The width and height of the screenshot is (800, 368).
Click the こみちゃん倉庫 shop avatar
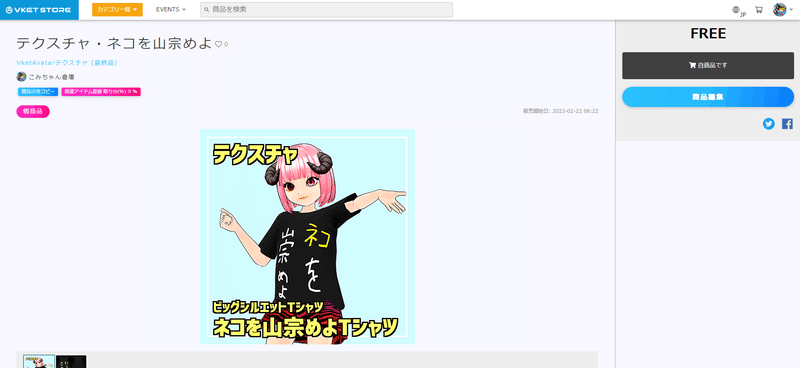tap(21, 77)
